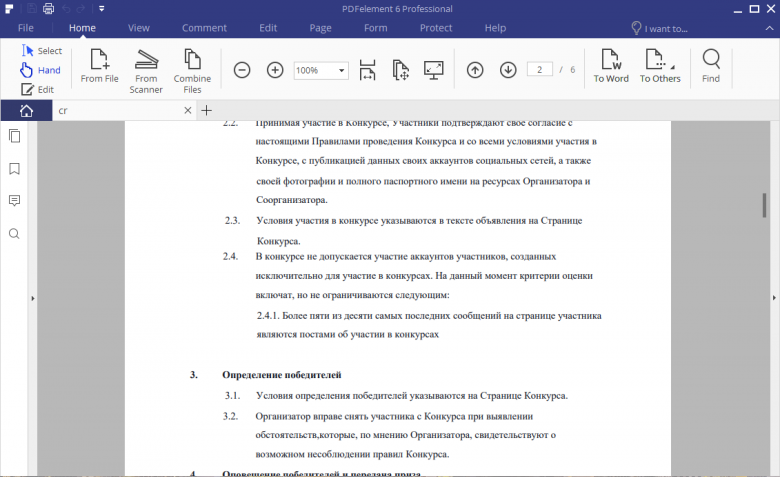The image size is (780, 477).
Task: Show page thumbnails panel
Action: pos(14,136)
